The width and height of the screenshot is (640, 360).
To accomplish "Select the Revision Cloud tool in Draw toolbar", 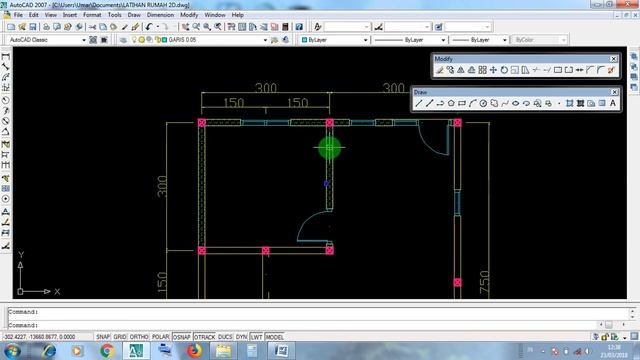I will pyautogui.click(x=494, y=104).
